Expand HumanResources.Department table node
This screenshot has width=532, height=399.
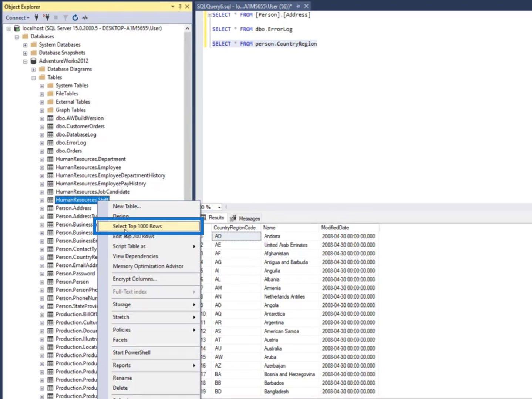click(x=42, y=160)
